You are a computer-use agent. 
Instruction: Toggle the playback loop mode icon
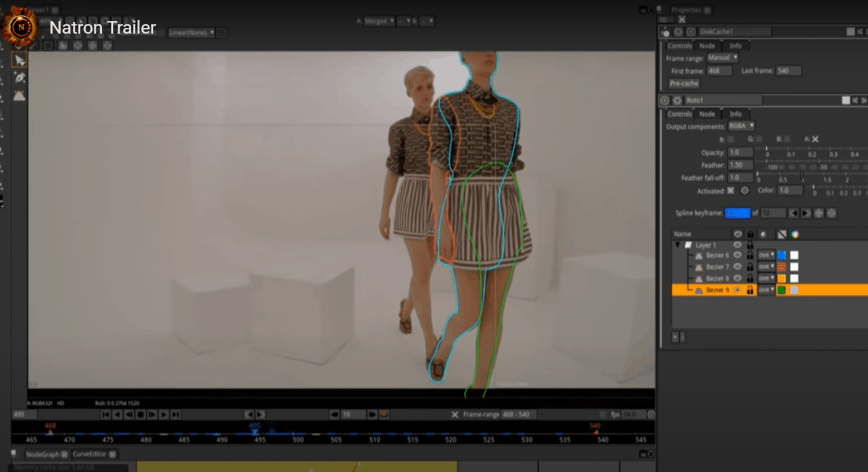click(x=384, y=415)
